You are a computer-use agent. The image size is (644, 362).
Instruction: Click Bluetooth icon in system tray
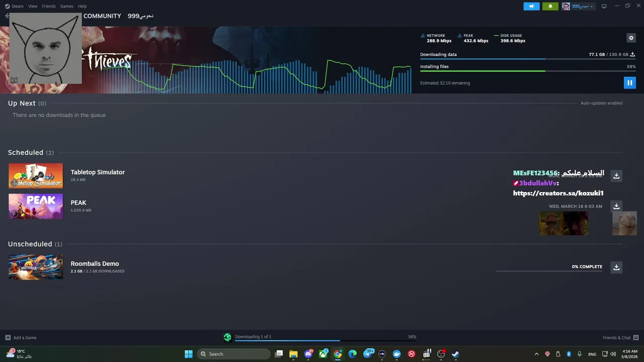[x=569, y=354]
